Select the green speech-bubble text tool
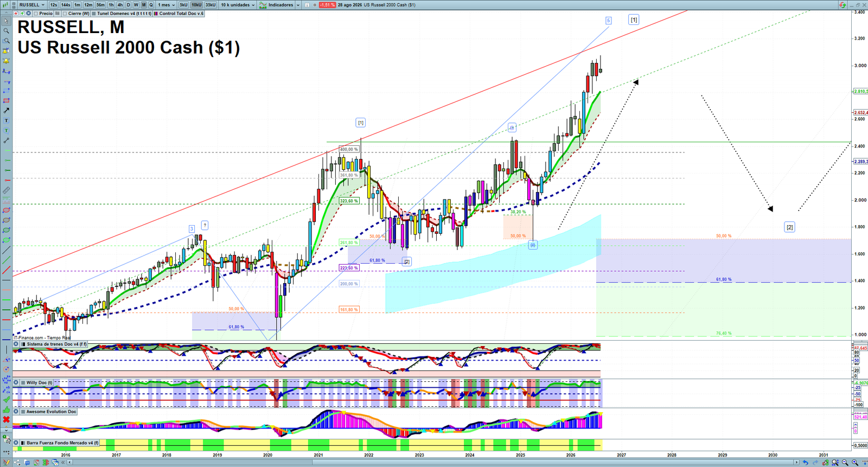Viewport: 868px width, 467px height. [7, 130]
